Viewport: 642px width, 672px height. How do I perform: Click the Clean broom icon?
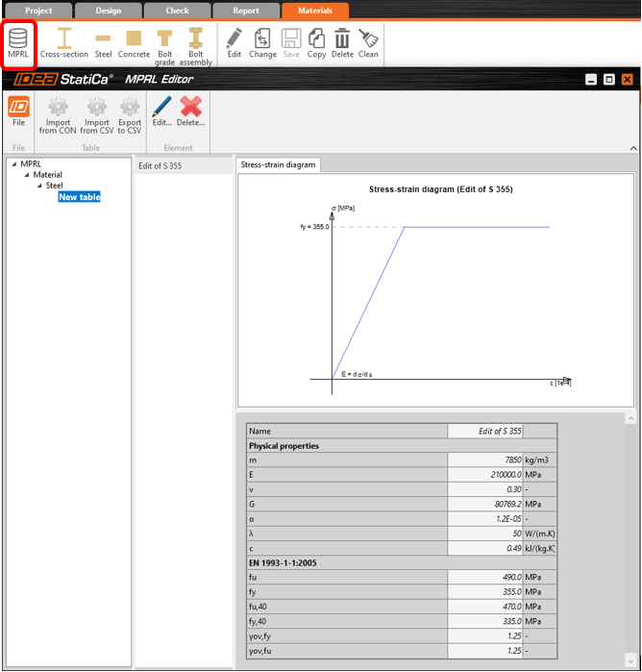(x=368, y=43)
